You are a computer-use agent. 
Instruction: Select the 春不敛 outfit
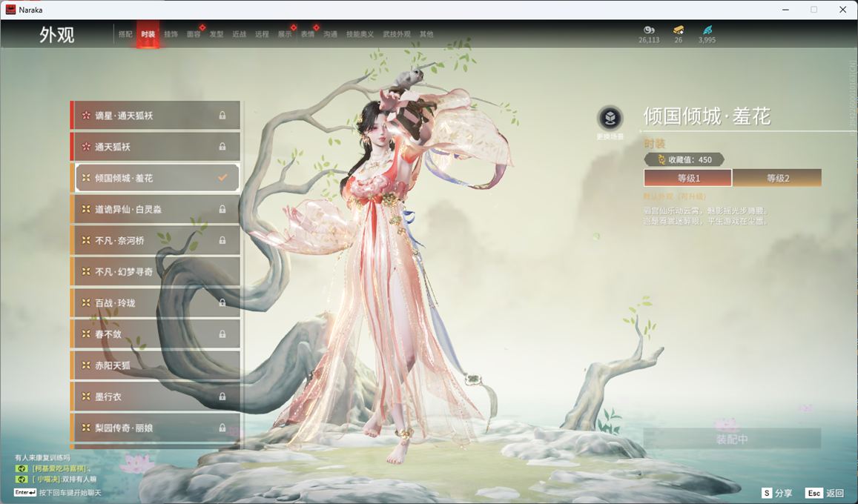[x=156, y=334]
